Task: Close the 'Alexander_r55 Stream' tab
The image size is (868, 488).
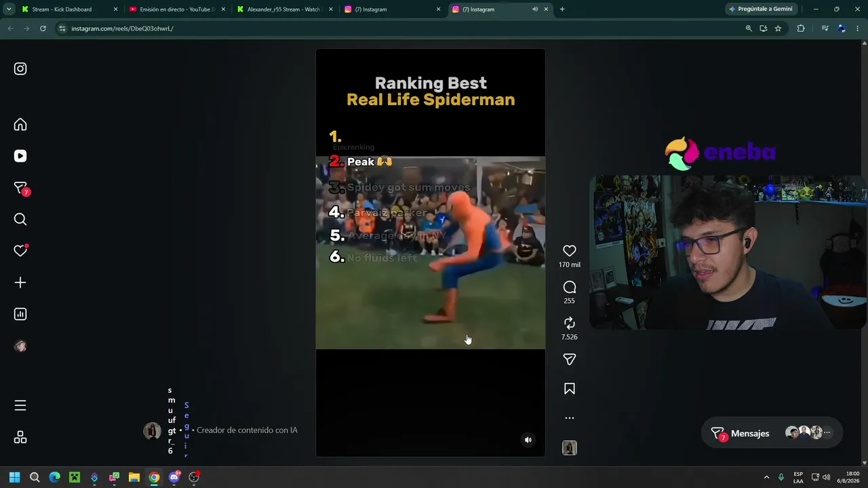Action: pyautogui.click(x=330, y=9)
